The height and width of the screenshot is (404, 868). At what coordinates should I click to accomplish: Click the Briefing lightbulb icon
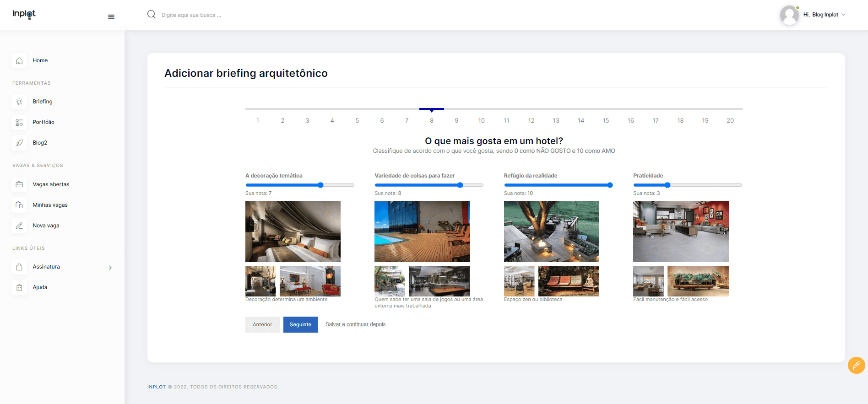(19, 102)
